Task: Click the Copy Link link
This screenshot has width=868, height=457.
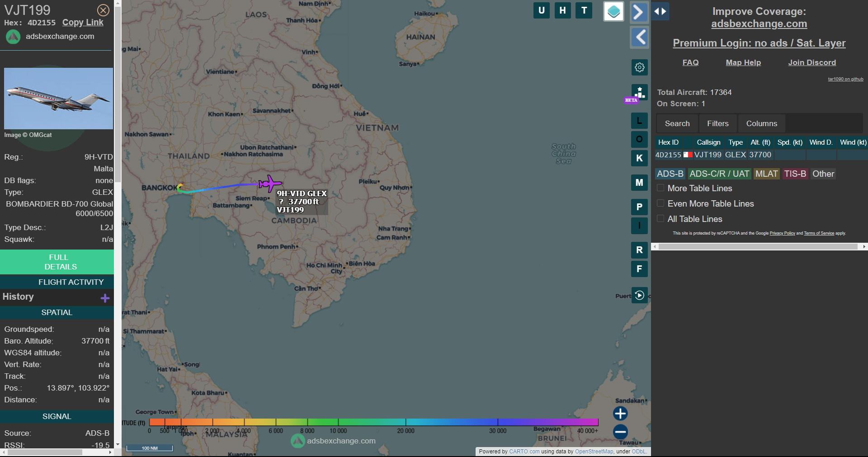Action: [83, 23]
